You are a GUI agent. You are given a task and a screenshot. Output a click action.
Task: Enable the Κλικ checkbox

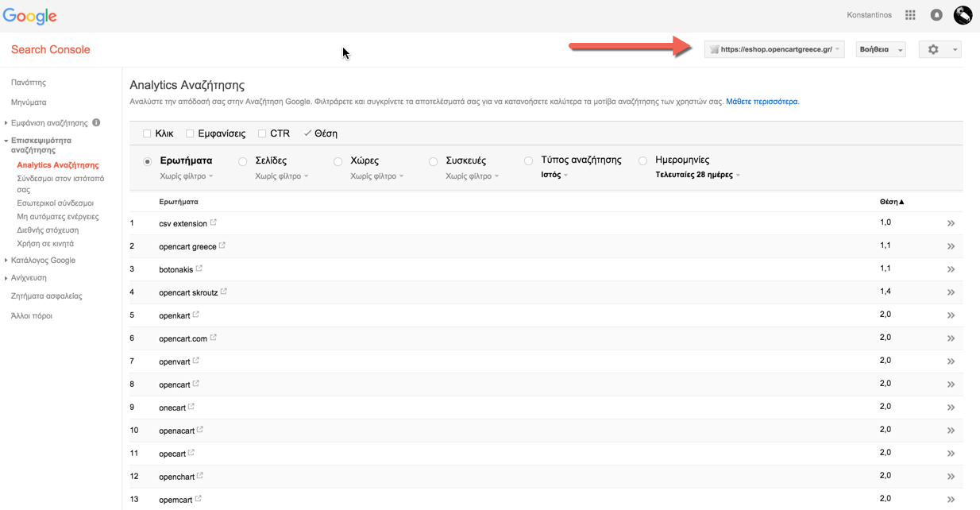(x=147, y=133)
